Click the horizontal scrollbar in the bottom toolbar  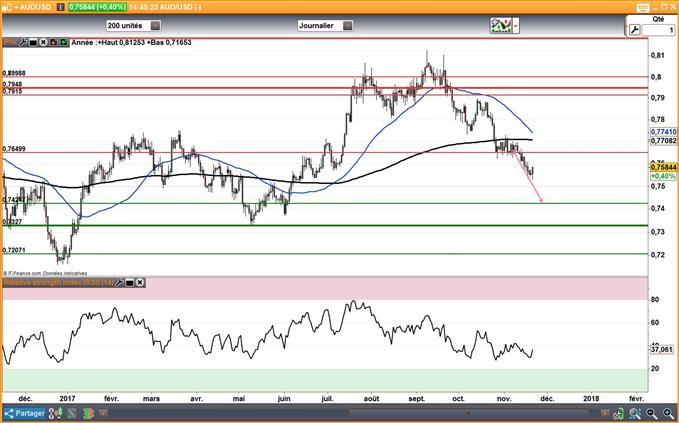click(468, 413)
